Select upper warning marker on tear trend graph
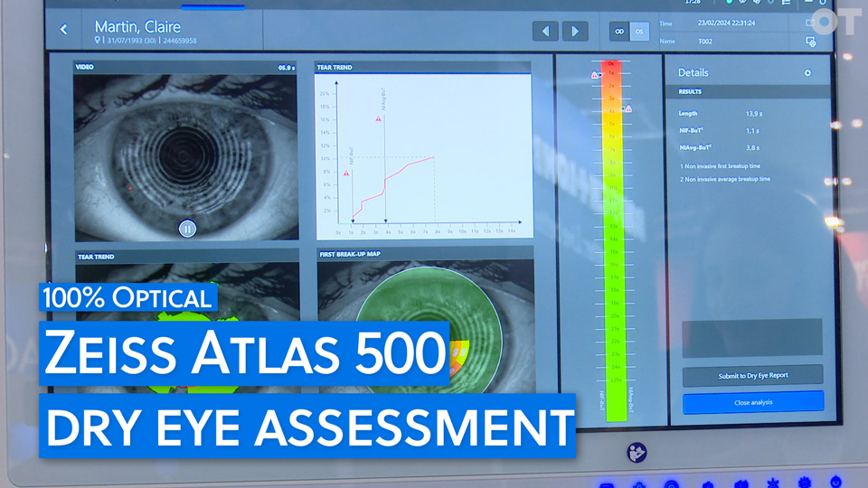The image size is (868, 488). (378, 118)
